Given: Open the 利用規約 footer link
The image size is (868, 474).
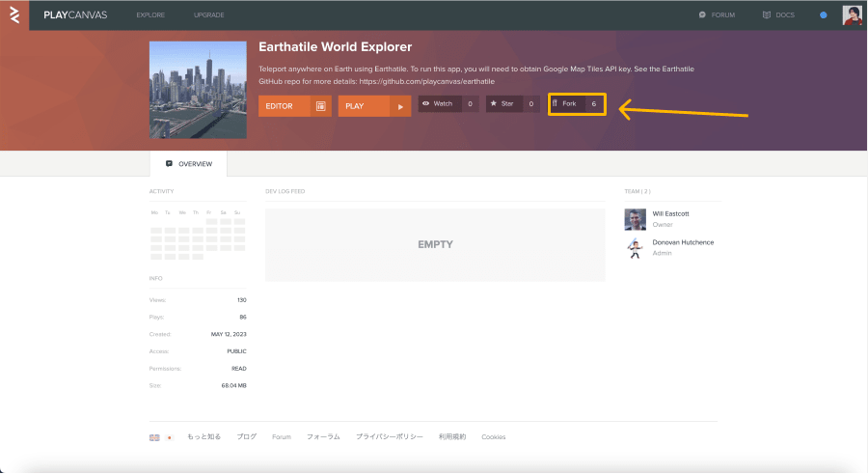Looking at the screenshot, I should (x=452, y=437).
